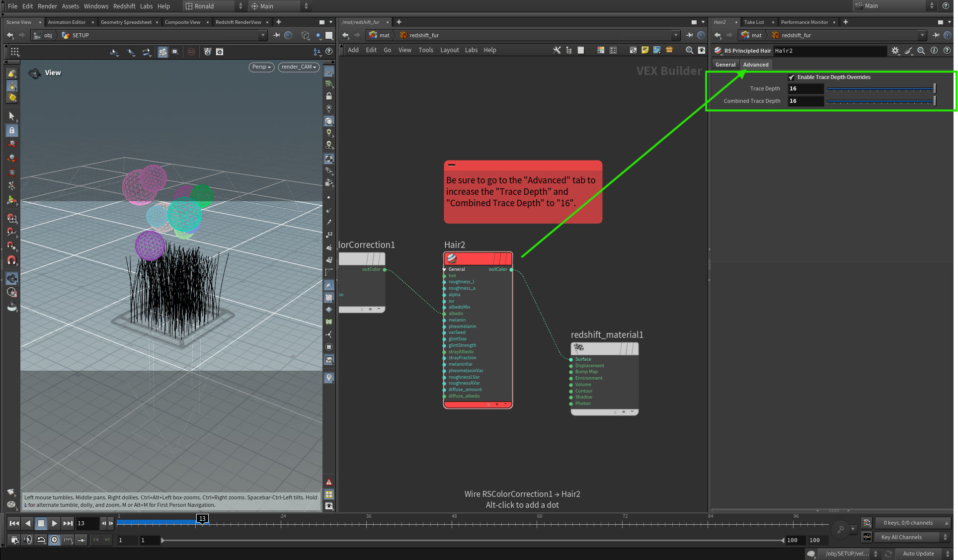
Task: Switch to the General parameter tab
Action: pyautogui.click(x=725, y=65)
